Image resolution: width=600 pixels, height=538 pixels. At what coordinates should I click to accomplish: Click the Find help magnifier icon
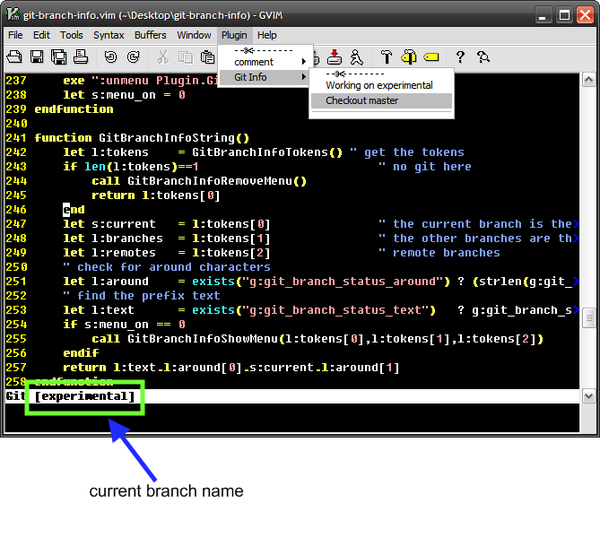click(x=483, y=58)
